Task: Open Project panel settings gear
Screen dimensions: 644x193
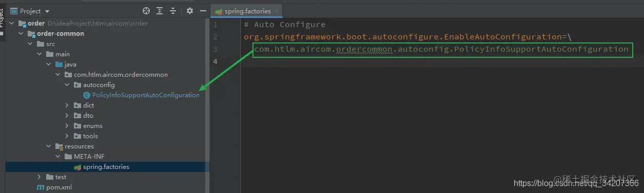Action: pos(190,11)
